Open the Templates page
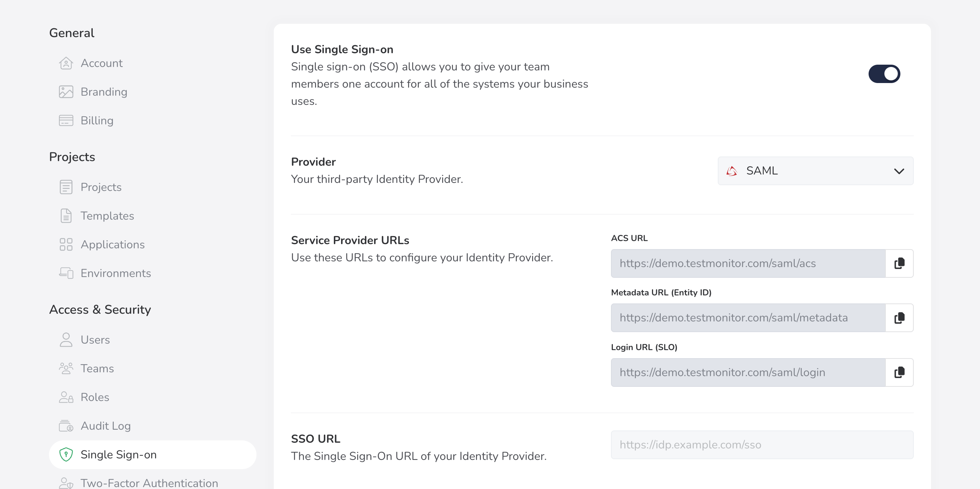980x489 pixels. tap(107, 216)
